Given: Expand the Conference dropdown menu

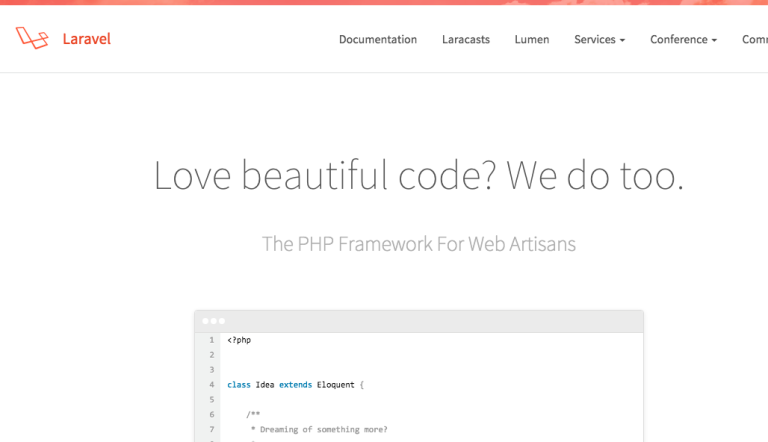Looking at the screenshot, I should [x=683, y=39].
